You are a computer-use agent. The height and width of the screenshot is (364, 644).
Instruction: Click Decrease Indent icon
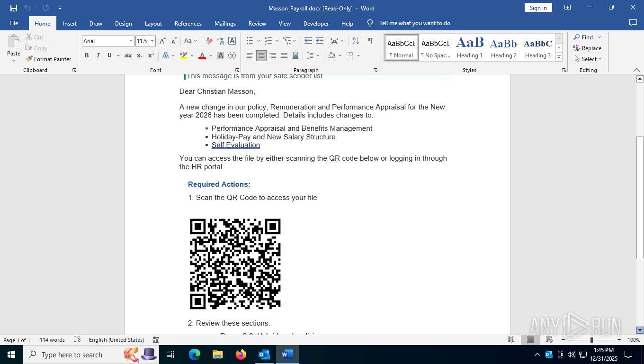(x=308, y=41)
